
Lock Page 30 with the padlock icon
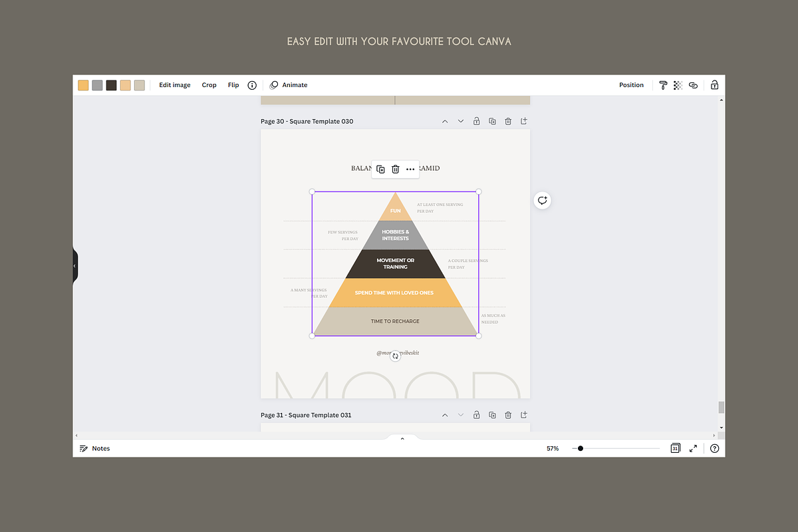[x=477, y=121]
